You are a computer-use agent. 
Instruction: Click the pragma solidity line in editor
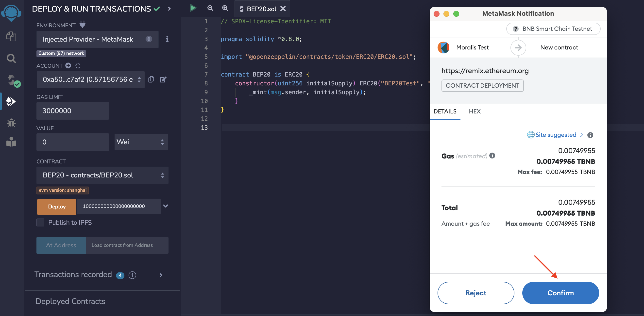click(x=261, y=39)
